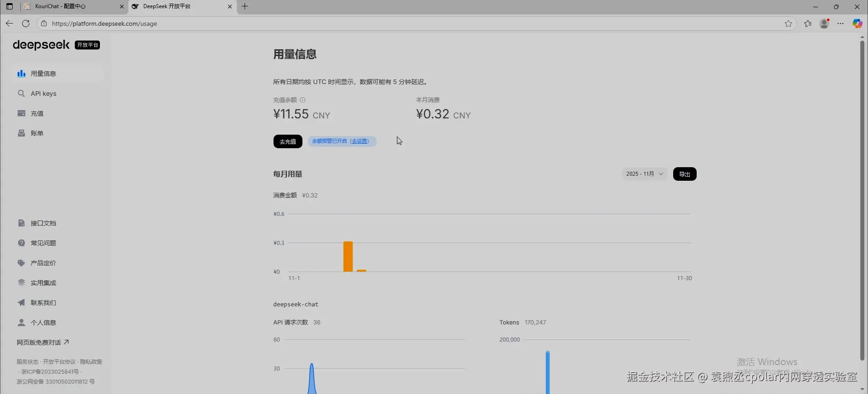Click the blue API requests peak
This screenshot has height=394, width=868.
[311, 379]
